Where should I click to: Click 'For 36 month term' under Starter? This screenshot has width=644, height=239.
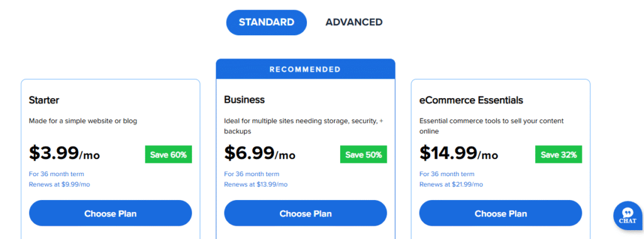[56, 174]
